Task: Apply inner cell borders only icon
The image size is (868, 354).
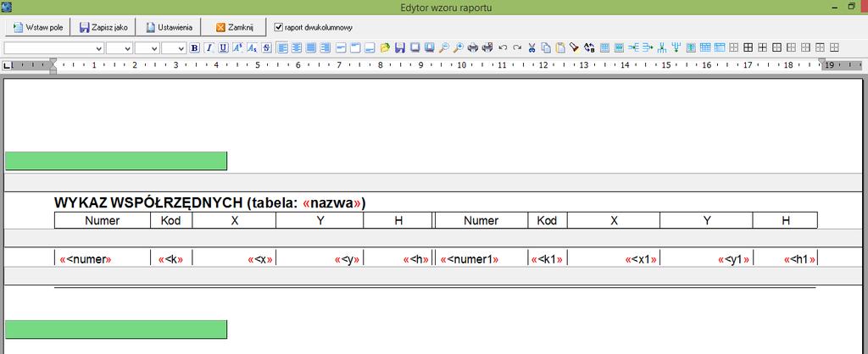Action: [762, 47]
